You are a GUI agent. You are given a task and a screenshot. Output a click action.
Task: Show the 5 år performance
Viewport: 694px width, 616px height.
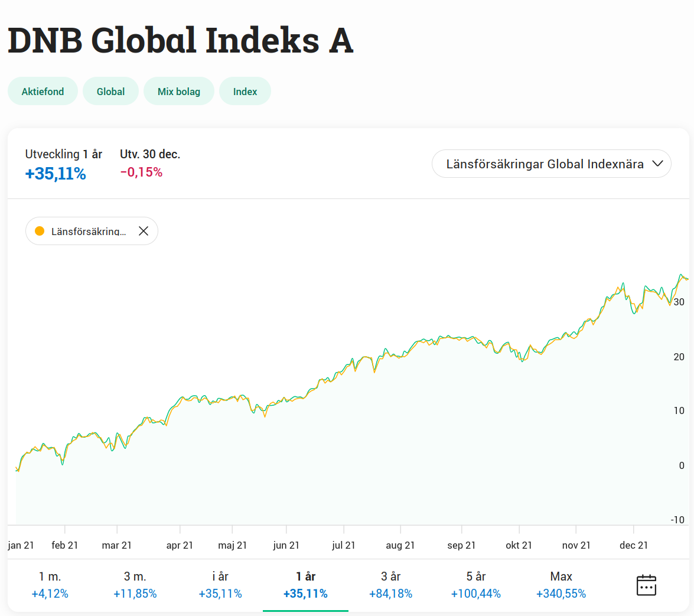[475, 585]
